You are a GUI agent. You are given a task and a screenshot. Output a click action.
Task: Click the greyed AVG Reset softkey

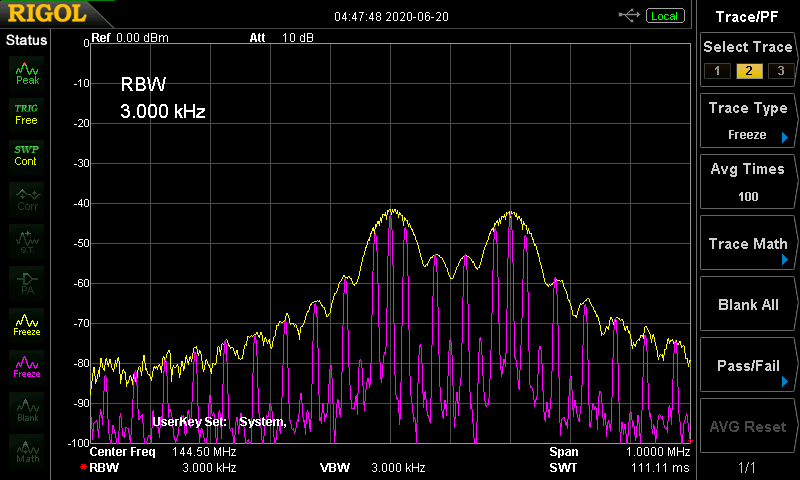point(747,426)
